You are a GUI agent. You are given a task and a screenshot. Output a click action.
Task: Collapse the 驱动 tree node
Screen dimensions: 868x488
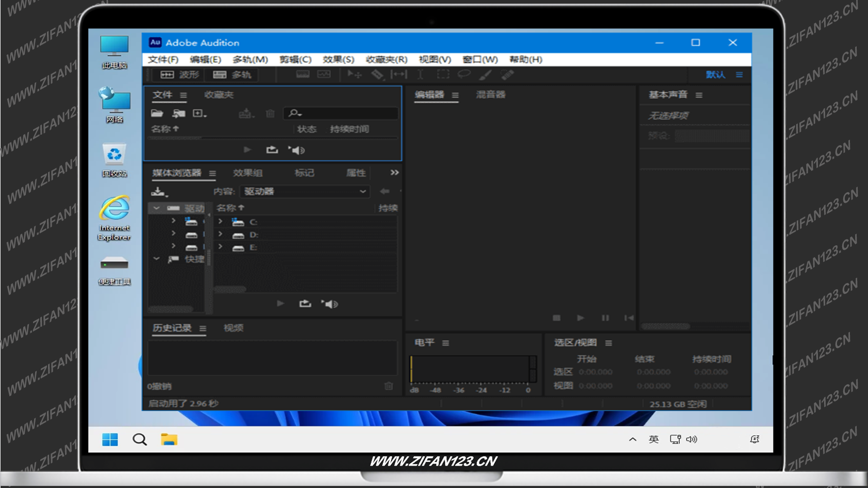[x=156, y=208]
